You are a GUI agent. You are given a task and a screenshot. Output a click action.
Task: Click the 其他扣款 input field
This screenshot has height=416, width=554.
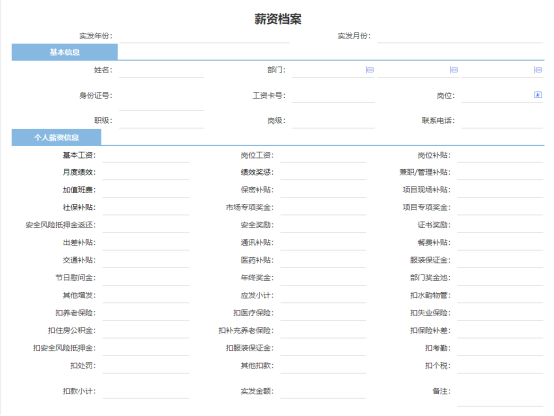pyautogui.click(x=323, y=366)
